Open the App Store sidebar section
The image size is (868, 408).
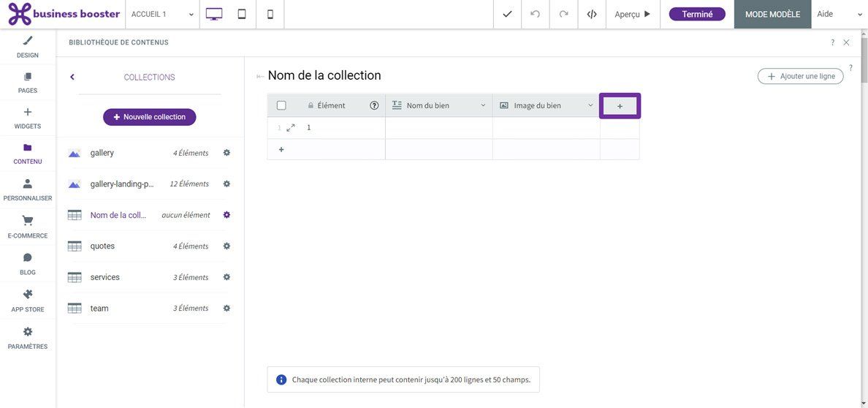(28, 301)
